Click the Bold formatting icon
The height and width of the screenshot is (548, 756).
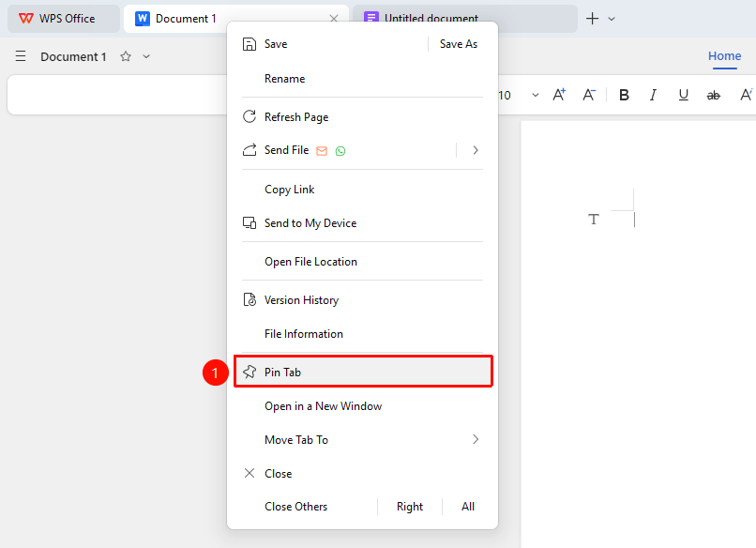coord(624,95)
